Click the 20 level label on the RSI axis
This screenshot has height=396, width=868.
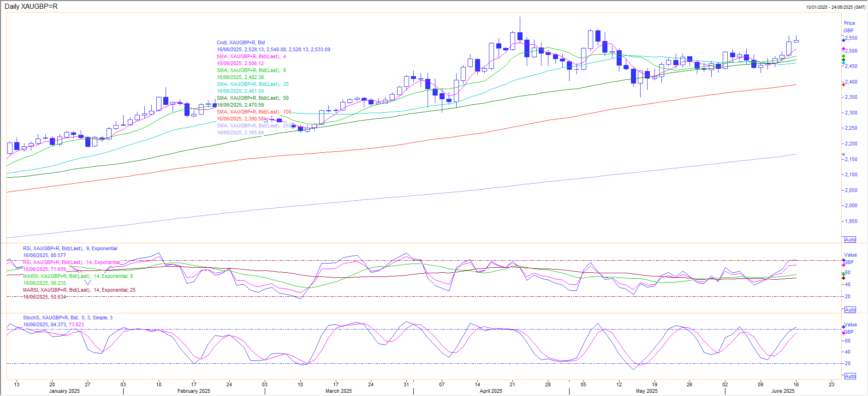[x=847, y=296]
